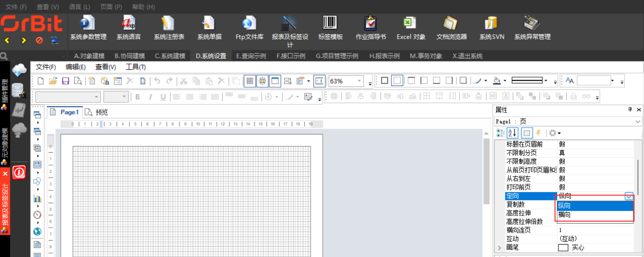Screen dimensions: 644x257
Task: Click the 横向连页 value field
Action: click(595, 230)
